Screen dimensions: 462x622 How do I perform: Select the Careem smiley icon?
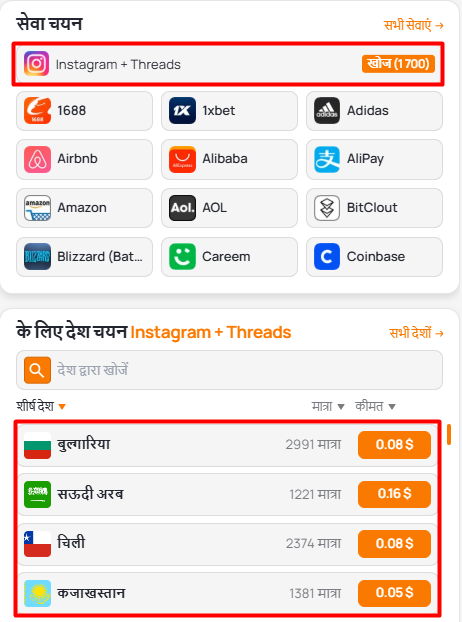(x=182, y=257)
